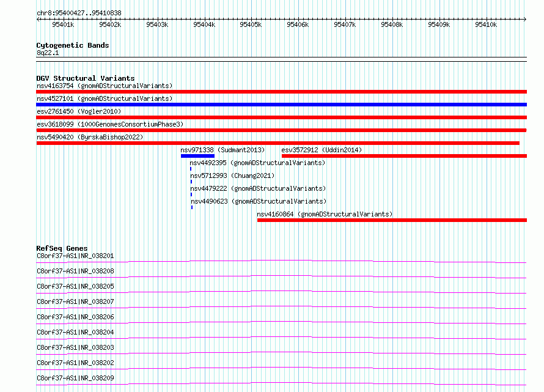Click the esv2761450 Vogler2010 red bar

(281, 117)
